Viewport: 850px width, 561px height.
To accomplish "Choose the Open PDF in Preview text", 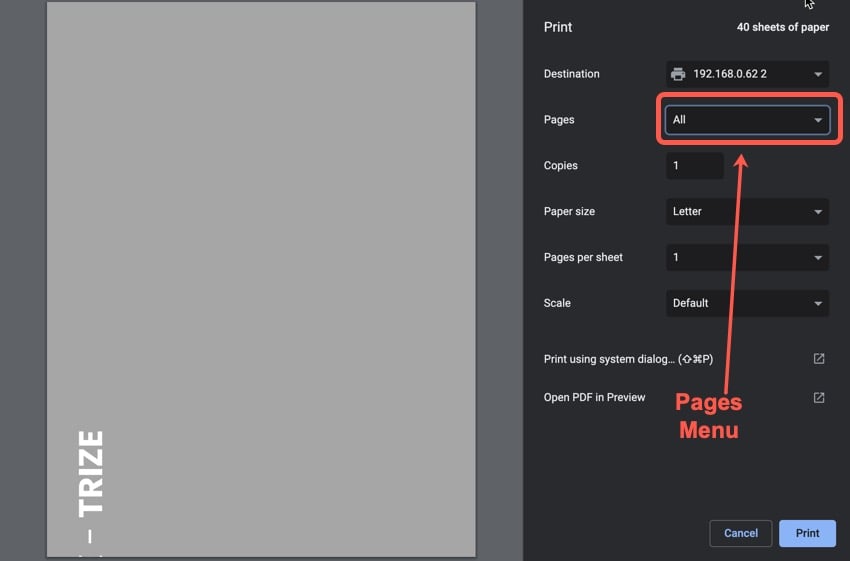I will 594,398.
